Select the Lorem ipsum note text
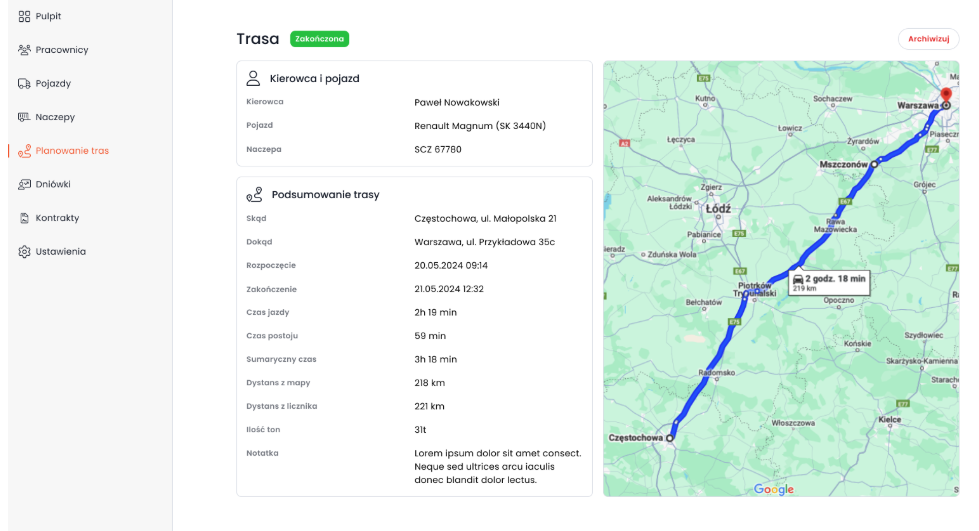The image size is (979, 531). coord(497,466)
